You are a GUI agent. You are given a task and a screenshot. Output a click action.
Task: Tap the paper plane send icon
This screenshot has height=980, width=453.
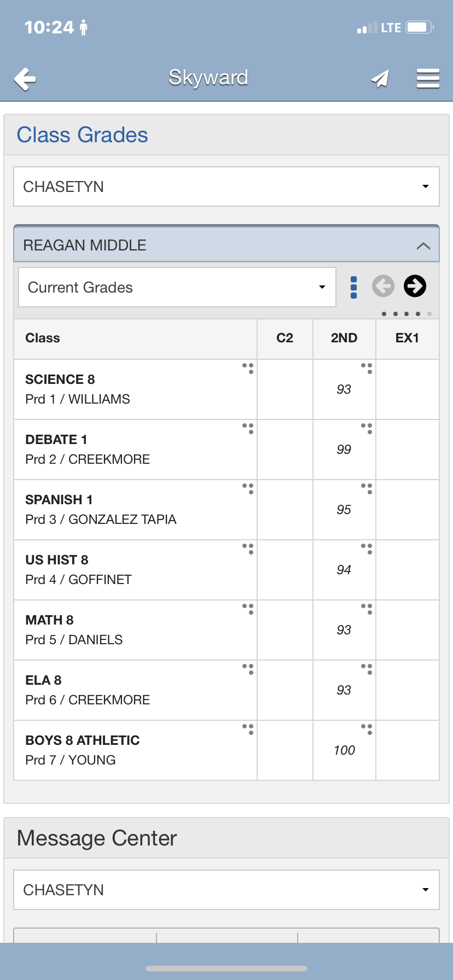click(380, 79)
